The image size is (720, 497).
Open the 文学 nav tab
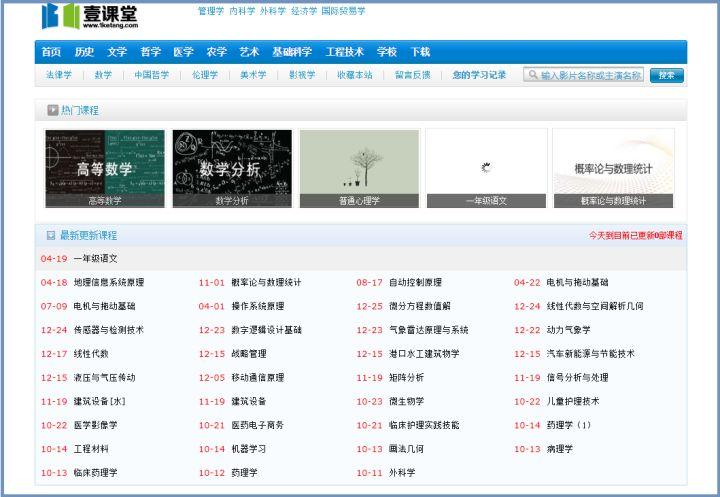[117, 52]
